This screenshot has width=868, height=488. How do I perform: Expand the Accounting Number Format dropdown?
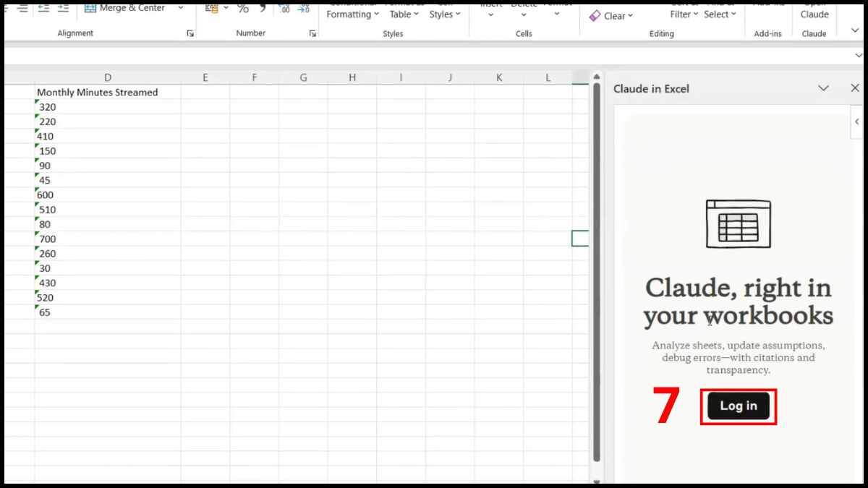[x=226, y=8]
